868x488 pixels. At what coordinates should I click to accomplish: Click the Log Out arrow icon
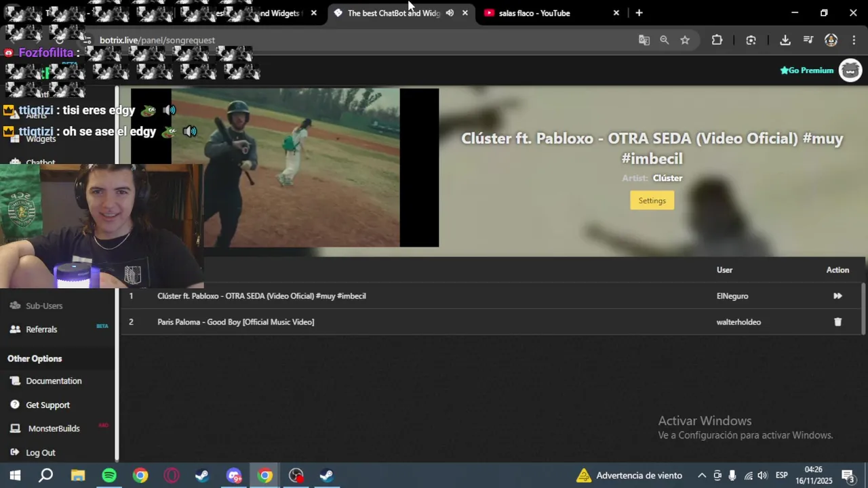[15, 452]
